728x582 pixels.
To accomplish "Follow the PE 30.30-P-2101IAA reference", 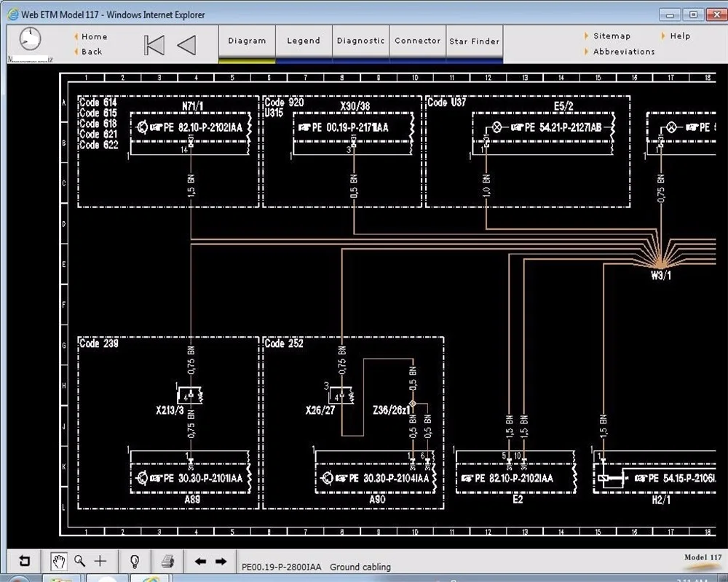I will pos(197,478).
